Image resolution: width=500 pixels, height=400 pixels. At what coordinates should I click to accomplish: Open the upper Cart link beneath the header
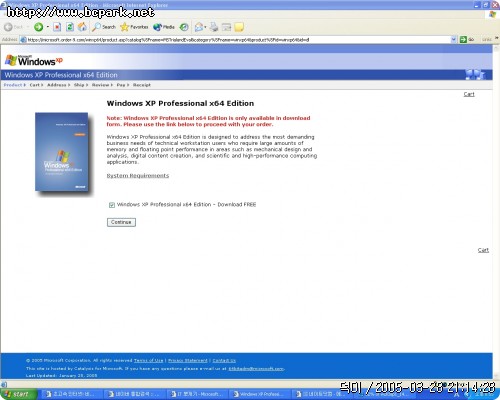click(x=469, y=94)
